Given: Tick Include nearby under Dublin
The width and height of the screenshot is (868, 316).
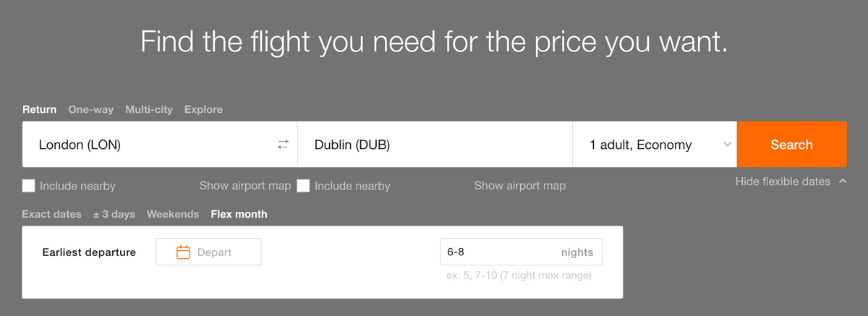Looking at the screenshot, I should (303, 186).
